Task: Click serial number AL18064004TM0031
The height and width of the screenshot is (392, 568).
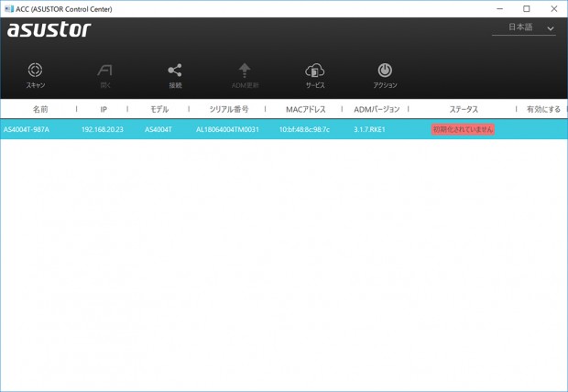Action: click(227, 129)
